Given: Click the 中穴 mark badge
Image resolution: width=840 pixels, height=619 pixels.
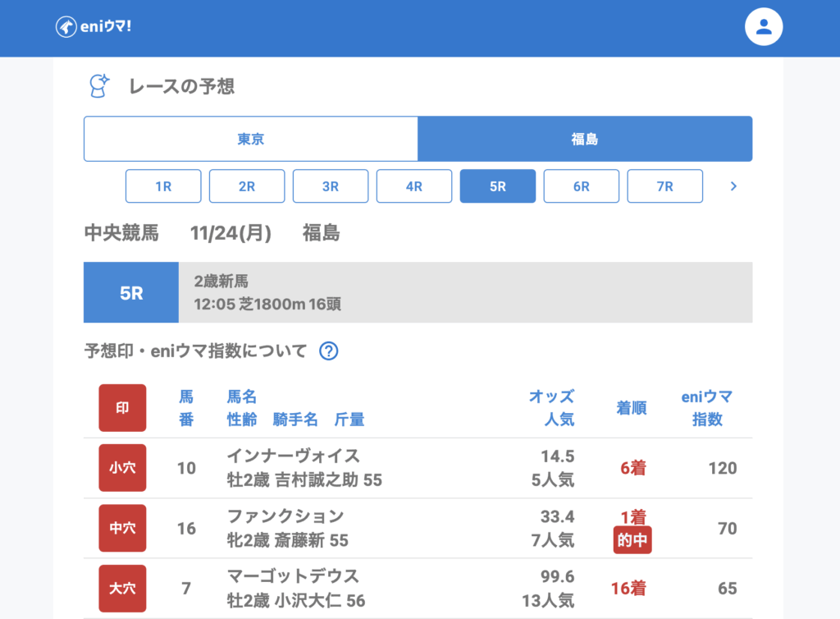Looking at the screenshot, I should (x=122, y=528).
